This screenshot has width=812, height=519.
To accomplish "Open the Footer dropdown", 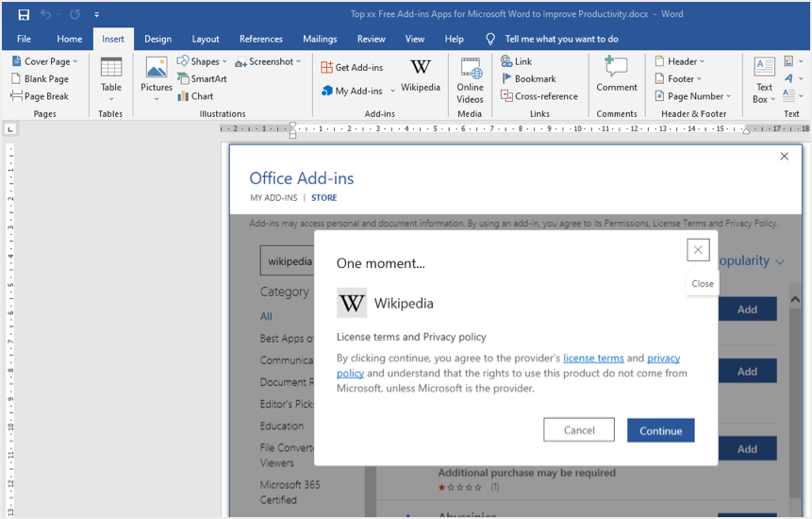I will pyautogui.click(x=678, y=78).
